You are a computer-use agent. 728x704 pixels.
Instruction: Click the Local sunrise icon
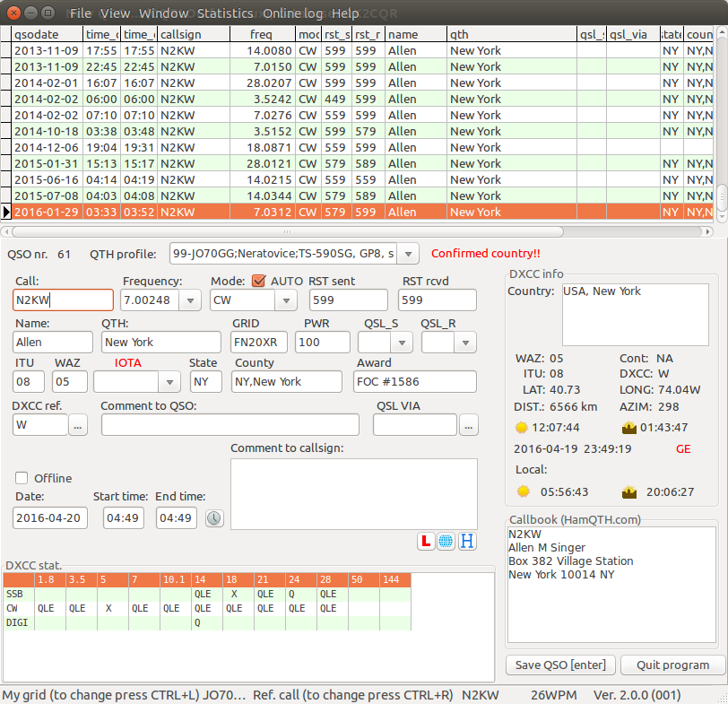tap(524, 491)
